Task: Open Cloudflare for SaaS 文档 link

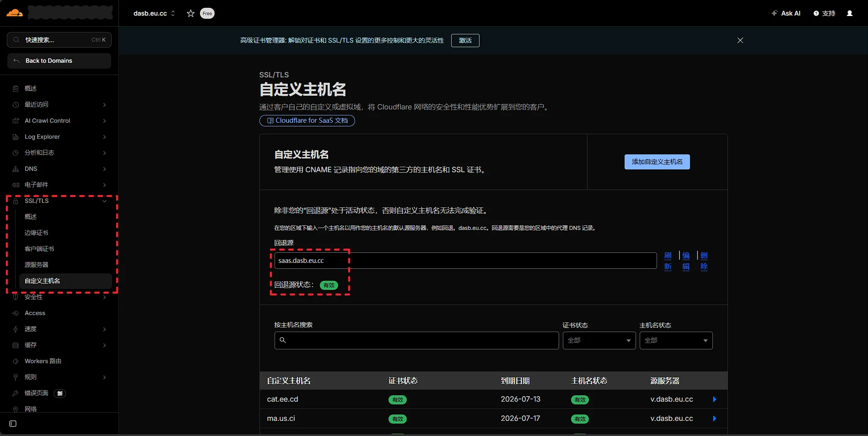Action: click(307, 120)
